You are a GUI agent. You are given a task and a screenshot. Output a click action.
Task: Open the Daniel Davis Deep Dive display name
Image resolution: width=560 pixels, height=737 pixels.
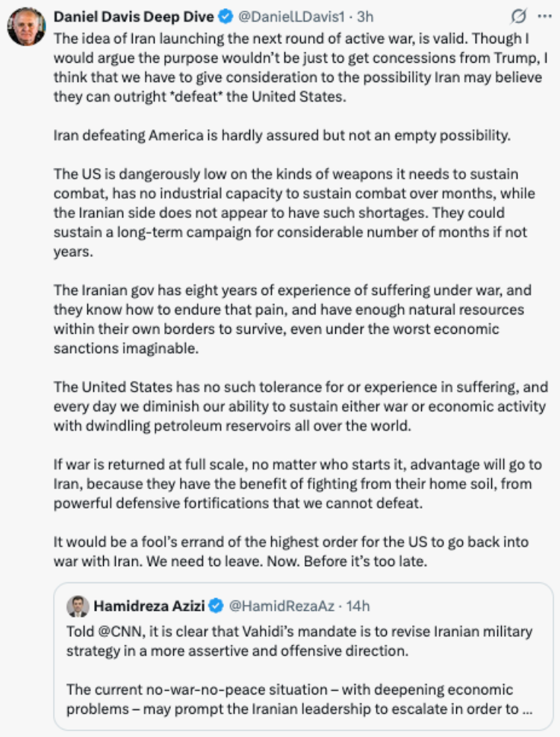(134, 17)
